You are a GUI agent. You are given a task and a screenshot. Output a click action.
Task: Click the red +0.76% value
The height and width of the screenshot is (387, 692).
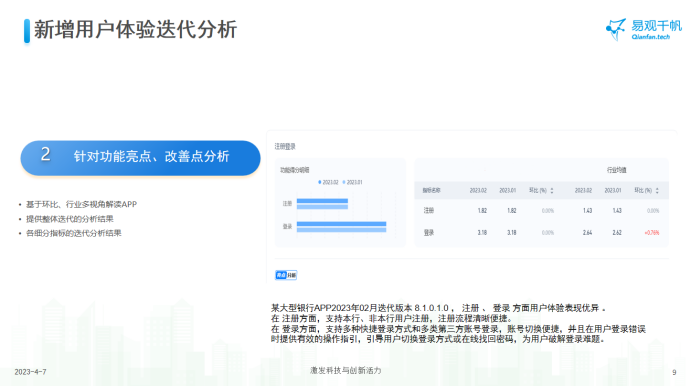click(652, 233)
